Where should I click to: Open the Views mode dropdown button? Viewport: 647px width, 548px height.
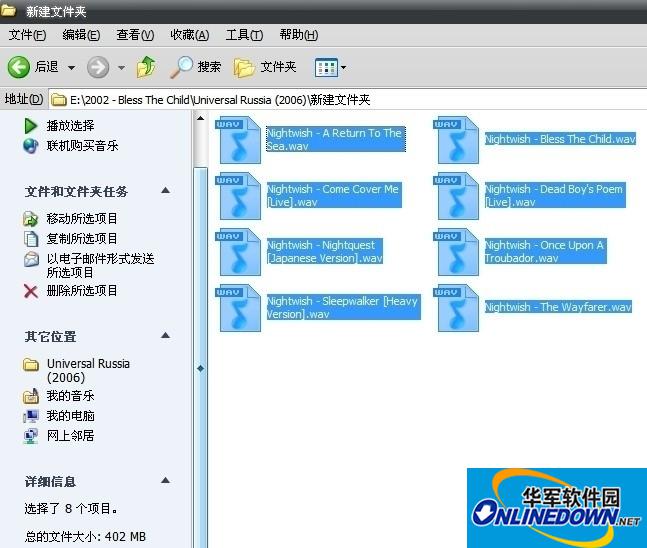tap(330, 67)
